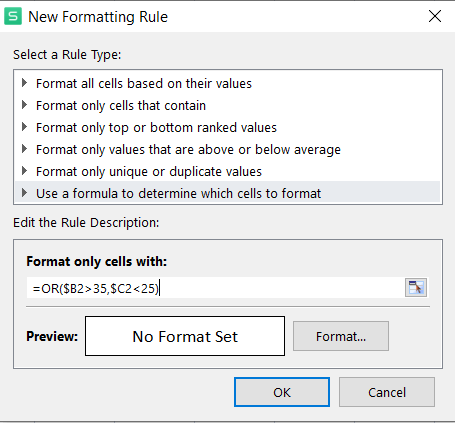Viewport: 455px width, 423px height.
Task: Close the New Formatting Rule dialog
Action: click(435, 16)
